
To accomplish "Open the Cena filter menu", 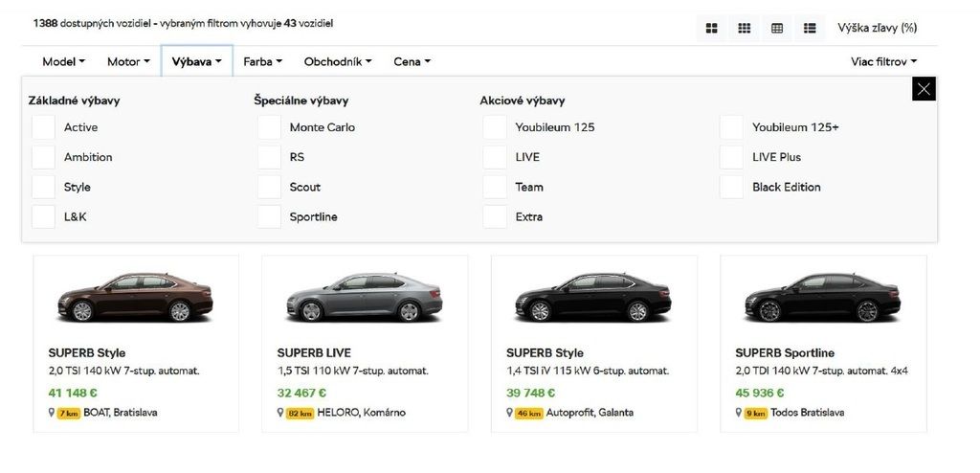I will (x=412, y=61).
